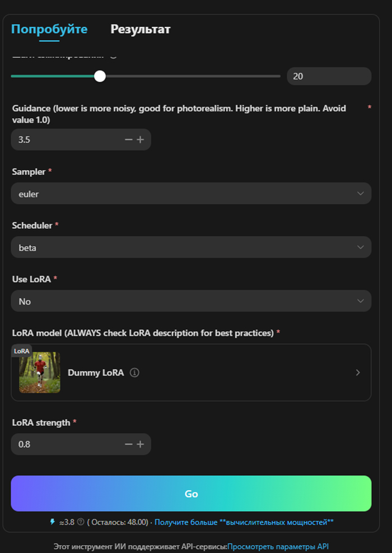The width and height of the screenshot is (392, 553).
Task: Click the Dummy LoRA info icon
Action: (x=134, y=373)
